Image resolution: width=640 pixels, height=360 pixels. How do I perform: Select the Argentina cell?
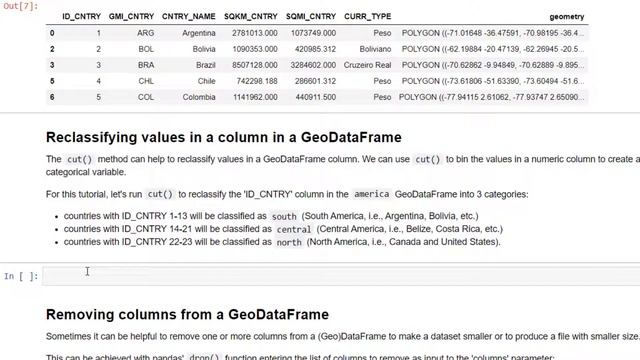(199, 33)
